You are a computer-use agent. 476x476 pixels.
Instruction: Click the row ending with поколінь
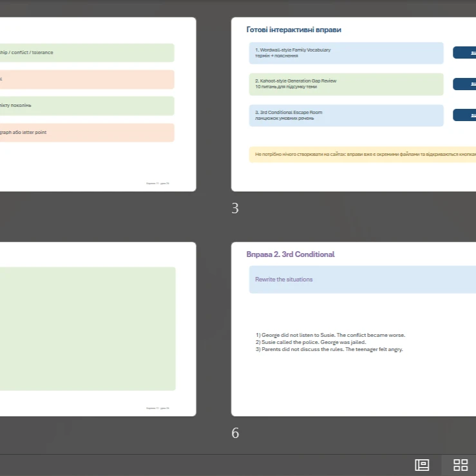click(87, 106)
